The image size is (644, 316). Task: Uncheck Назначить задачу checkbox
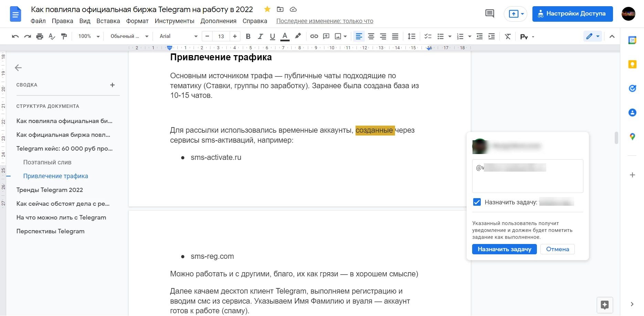477,202
